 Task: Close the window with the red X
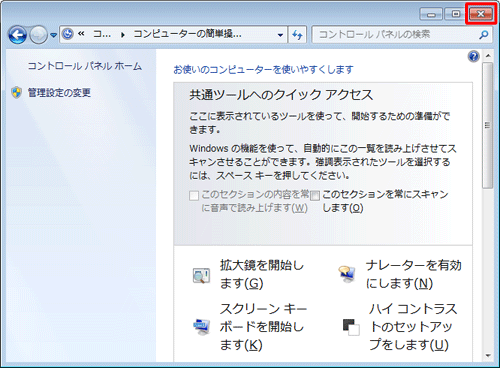pos(481,14)
